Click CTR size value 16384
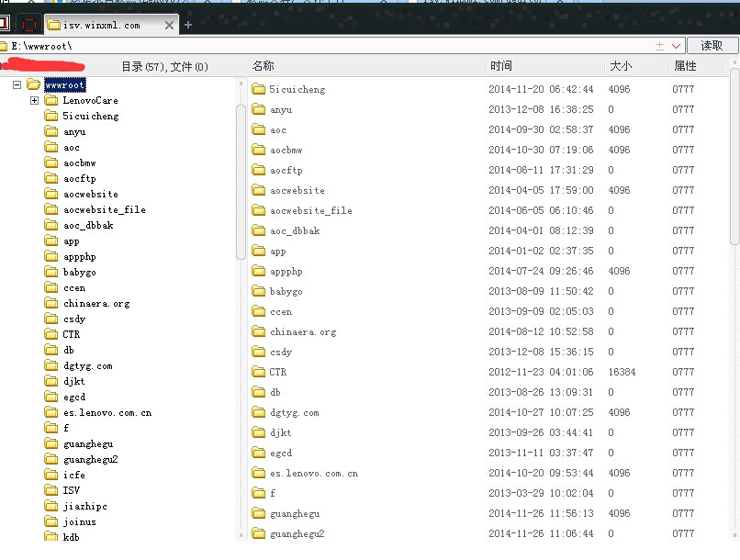The image size is (740, 560). 622,372
